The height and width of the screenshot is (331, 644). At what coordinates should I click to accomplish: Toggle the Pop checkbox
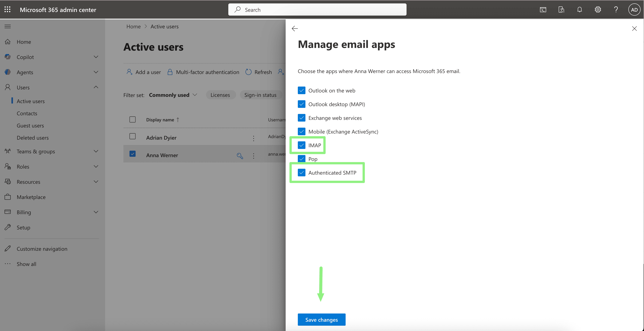pyautogui.click(x=301, y=159)
